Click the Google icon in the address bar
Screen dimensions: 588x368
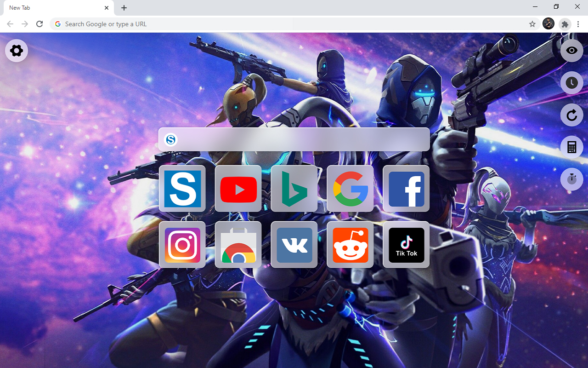(58, 24)
